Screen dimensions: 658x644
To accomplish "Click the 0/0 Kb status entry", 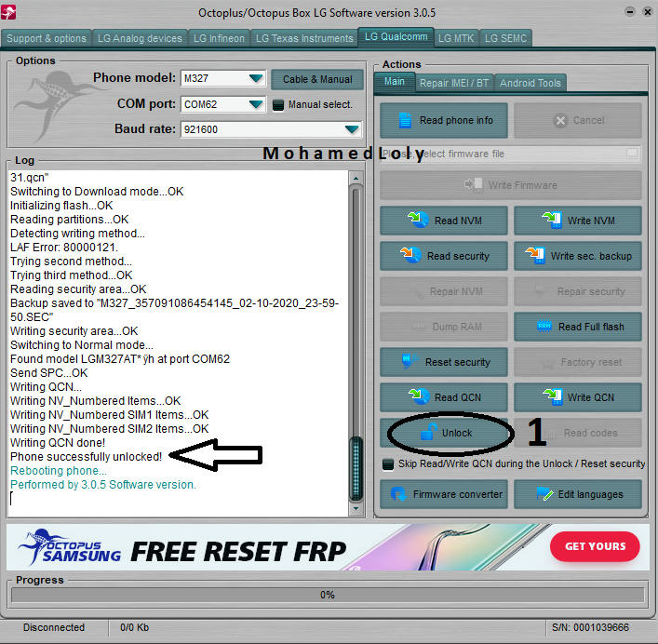I will 134,627.
